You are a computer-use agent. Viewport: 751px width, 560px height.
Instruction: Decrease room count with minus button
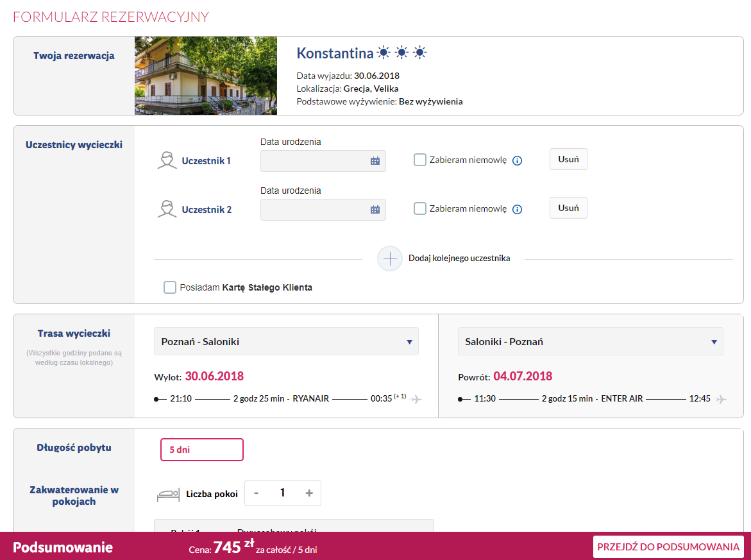pyautogui.click(x=257, y=493)
